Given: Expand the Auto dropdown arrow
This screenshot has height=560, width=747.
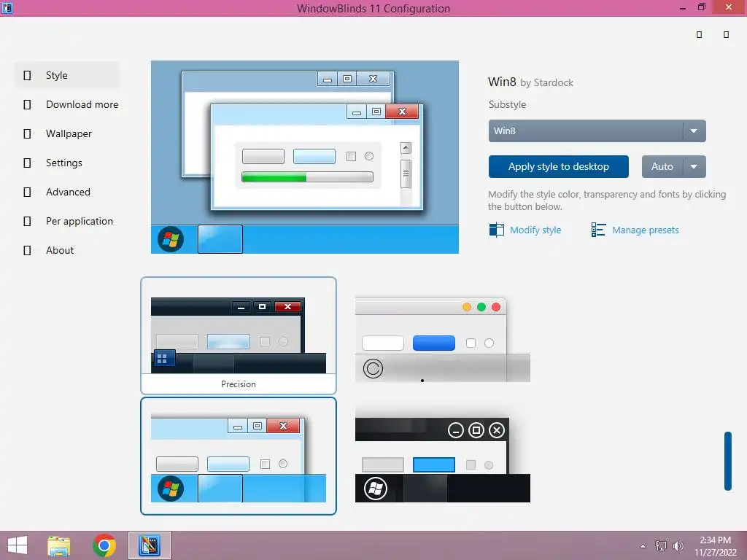Looking at the screenshot, I should tap(694, 167).
